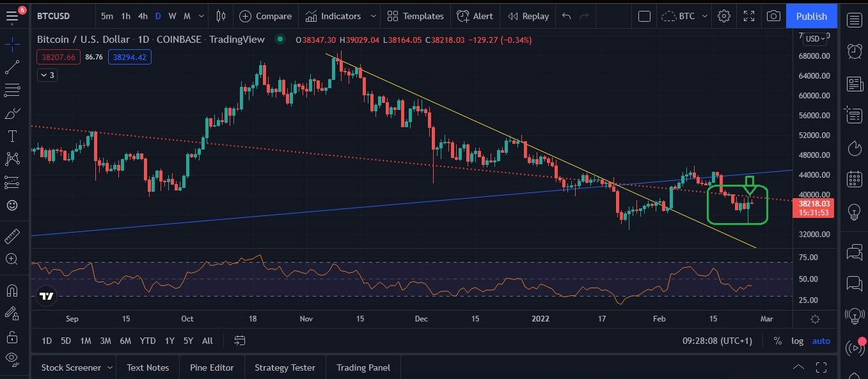This screenshot has height=379, width=868.
Task: Toggle stay in drawing mode
Action: click(12, 313)
